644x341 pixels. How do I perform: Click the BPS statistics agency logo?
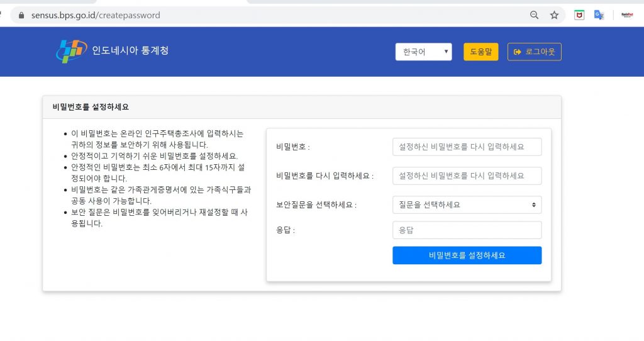(x=70, y=51)
